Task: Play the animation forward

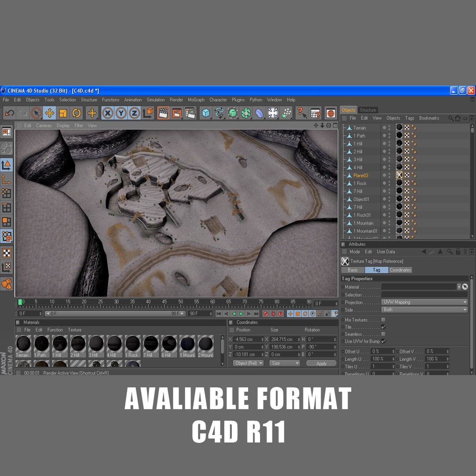Action: click(242, 314)
